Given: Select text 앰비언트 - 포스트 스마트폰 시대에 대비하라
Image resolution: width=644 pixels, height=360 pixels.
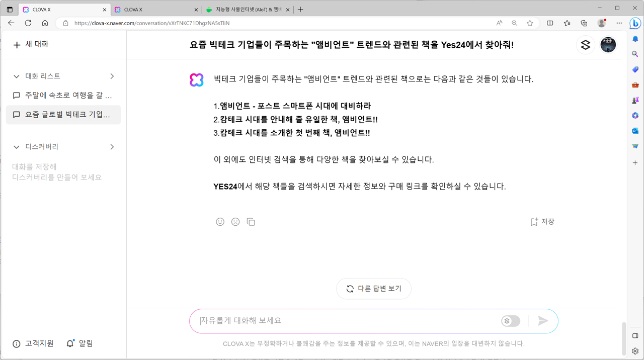Looking at the screenshot, I should pos(295,106).
